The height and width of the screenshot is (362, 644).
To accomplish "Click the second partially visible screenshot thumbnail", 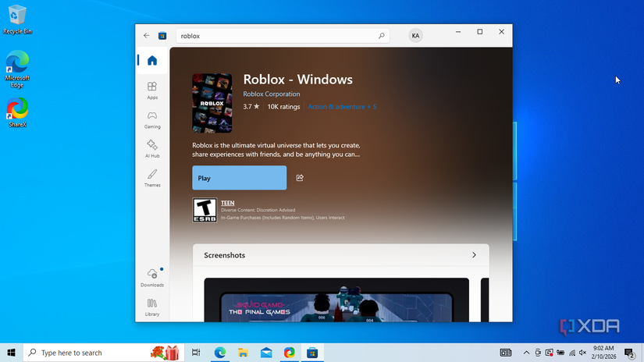I will click(x=485, y=300).
